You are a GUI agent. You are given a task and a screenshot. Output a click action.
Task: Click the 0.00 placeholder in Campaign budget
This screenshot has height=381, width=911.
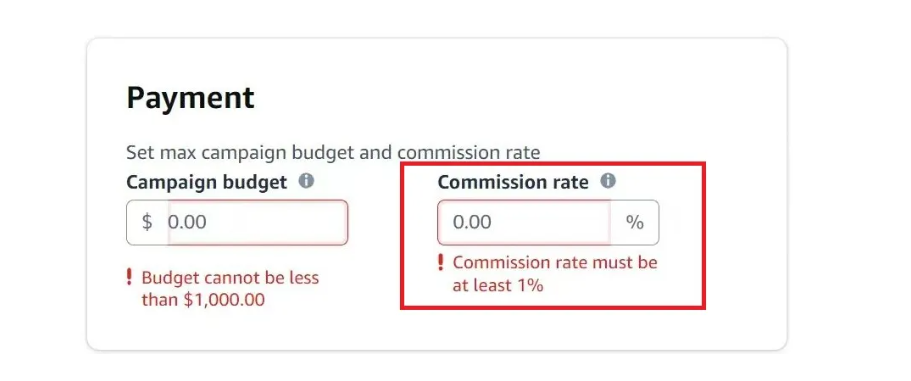click(x=187, y=222)
